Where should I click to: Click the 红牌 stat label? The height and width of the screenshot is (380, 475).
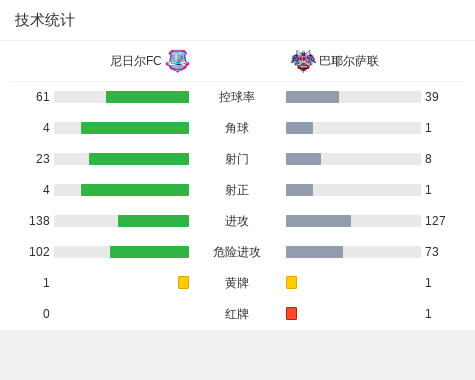tap(237, 314)
